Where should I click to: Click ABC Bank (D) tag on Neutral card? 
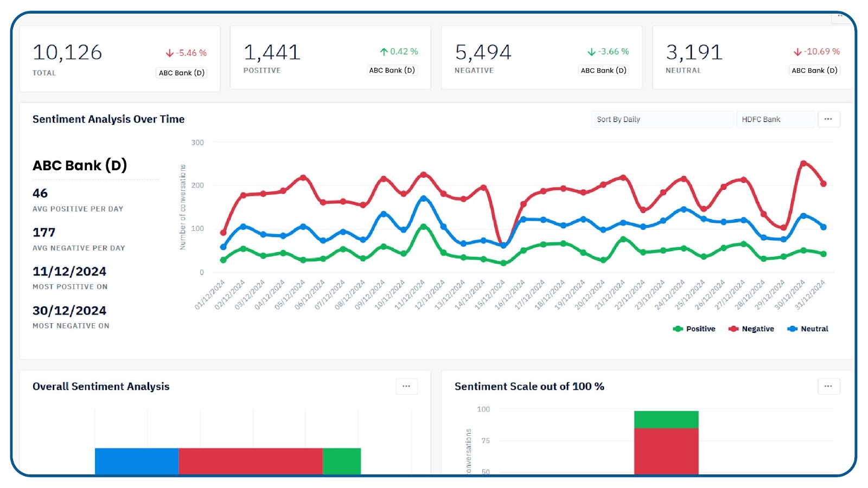(x=814, y=70)
